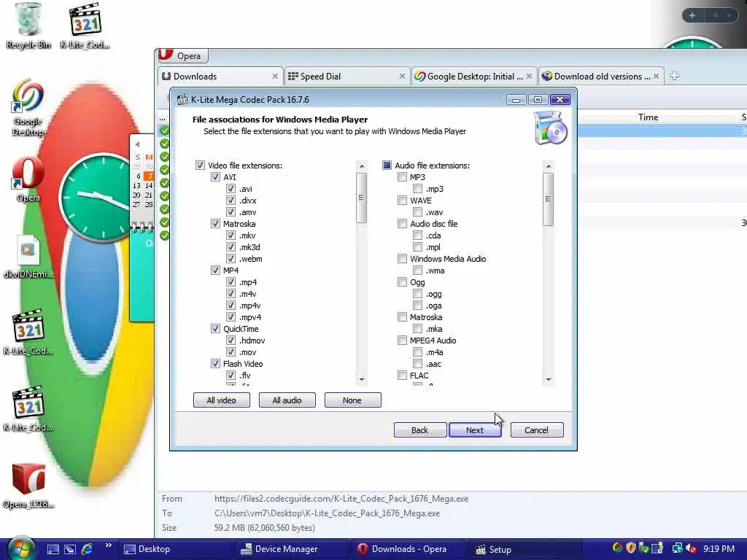
Task: Click the K-Lite setup title bar icon
Action: [x=182, y=99]
